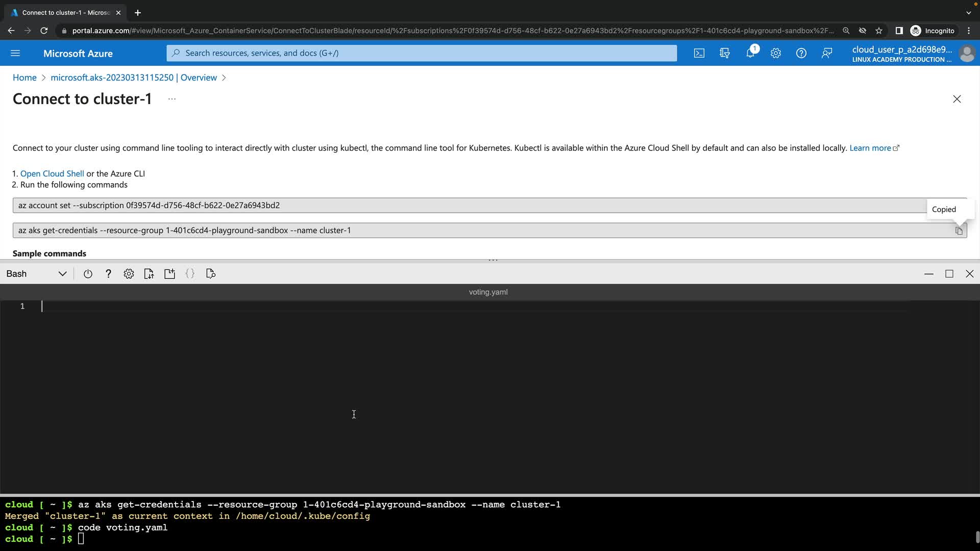Open the curly braces editor icon
Screen dimensions: 980x551
click(190, 274)
